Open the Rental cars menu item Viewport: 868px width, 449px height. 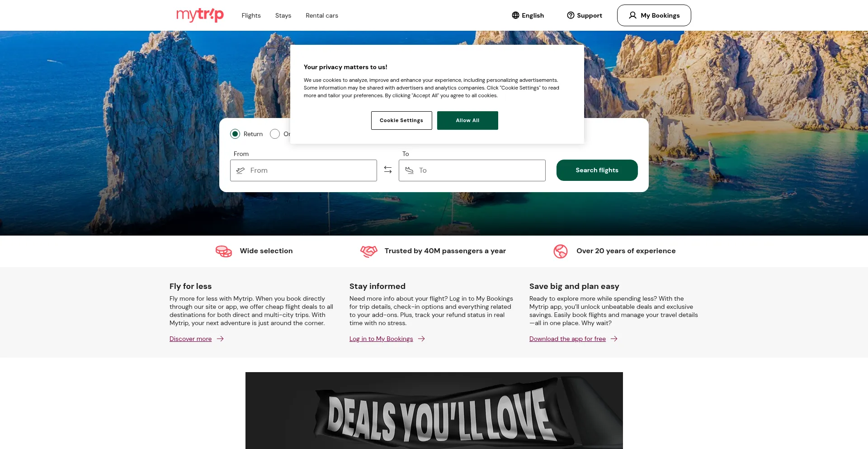pos(322,15)
